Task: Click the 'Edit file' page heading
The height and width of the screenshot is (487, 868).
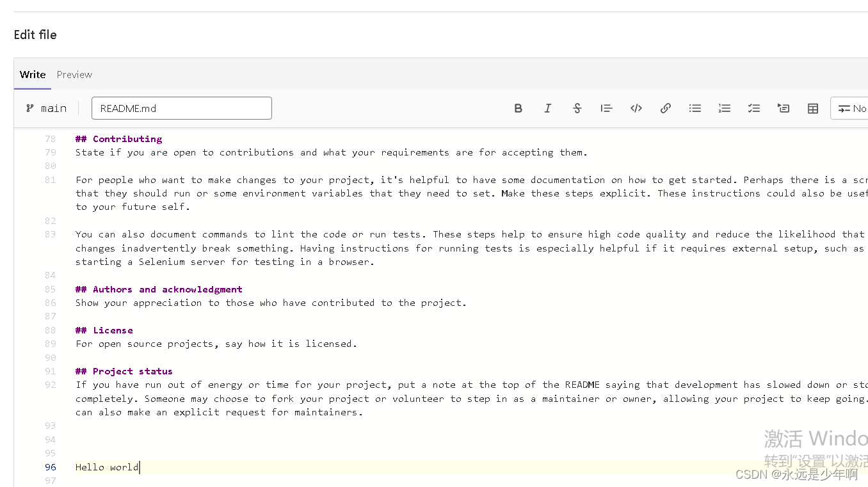Action: pos(35,35)
